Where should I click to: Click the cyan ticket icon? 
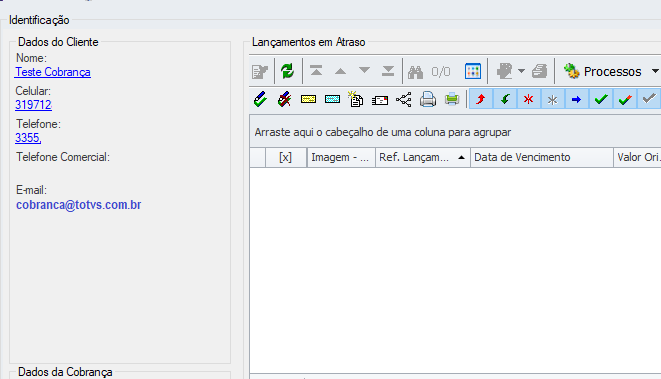click(333, 99)
